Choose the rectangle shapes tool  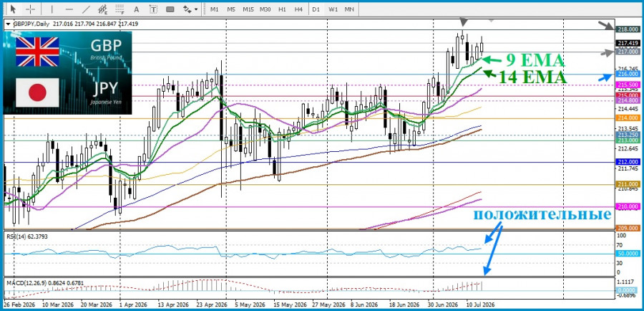[x=170, y=9]
